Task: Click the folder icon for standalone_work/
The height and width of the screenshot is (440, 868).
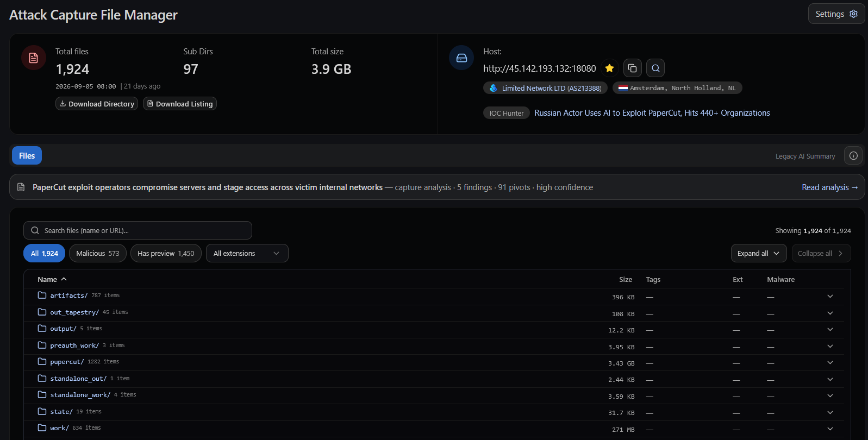Action: tap(42, 394)
